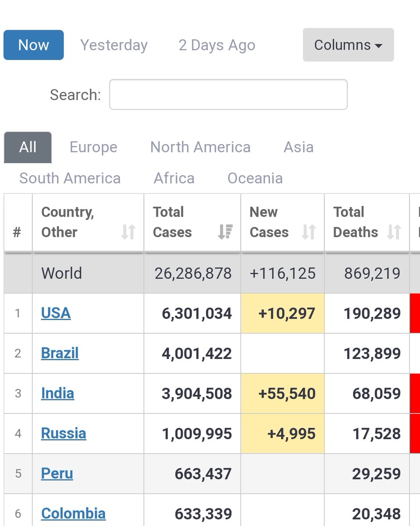
Task: View Africa data
Action: coord(173,178)
